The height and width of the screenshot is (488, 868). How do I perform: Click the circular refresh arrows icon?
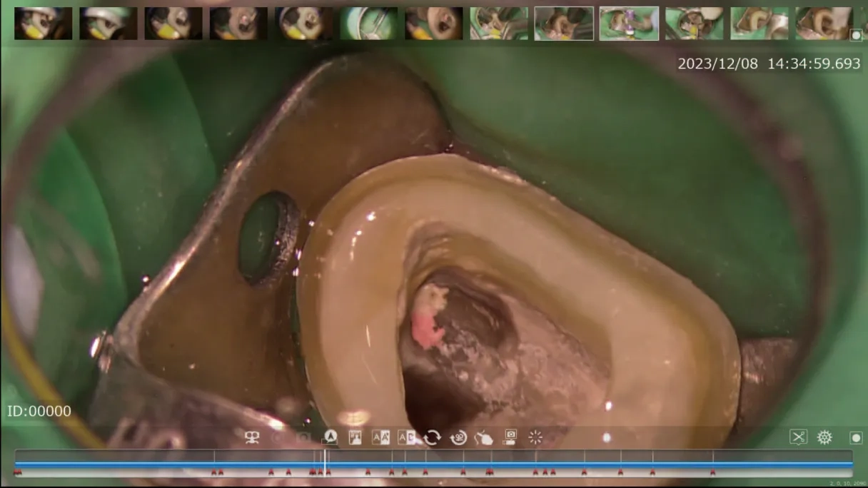pos(432,437)
